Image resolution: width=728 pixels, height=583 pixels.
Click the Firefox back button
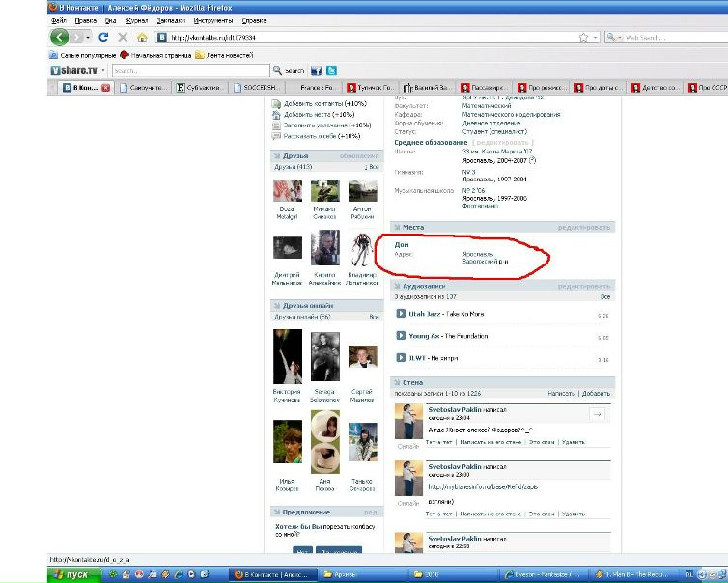(x=60, y=38)
